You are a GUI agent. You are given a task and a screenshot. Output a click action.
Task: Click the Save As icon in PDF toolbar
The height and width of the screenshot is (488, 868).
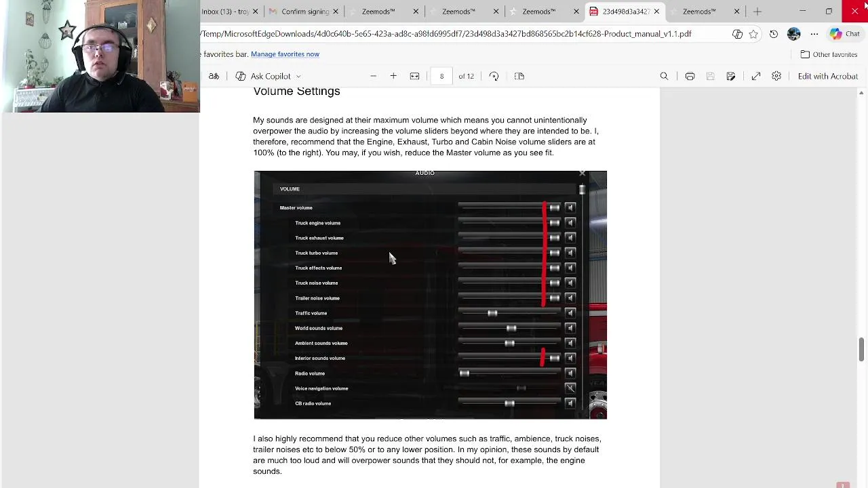[730, 76]
